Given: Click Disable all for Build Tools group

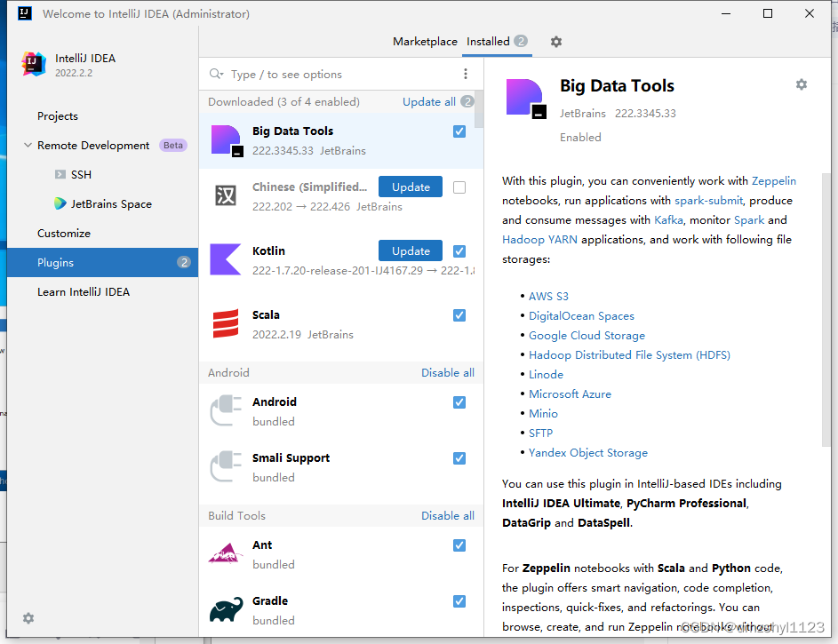Looking at the screenshot, I should coord(448,516).
